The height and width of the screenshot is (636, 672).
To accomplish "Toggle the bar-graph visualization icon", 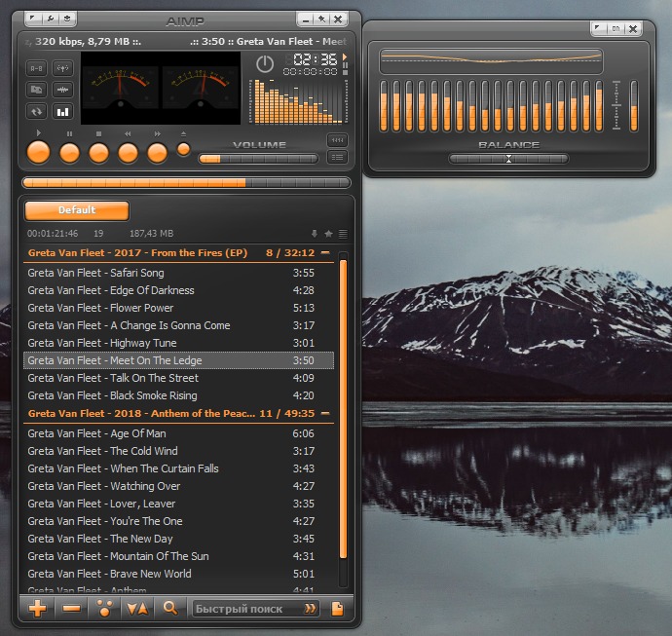I will (x=62, y=111).
